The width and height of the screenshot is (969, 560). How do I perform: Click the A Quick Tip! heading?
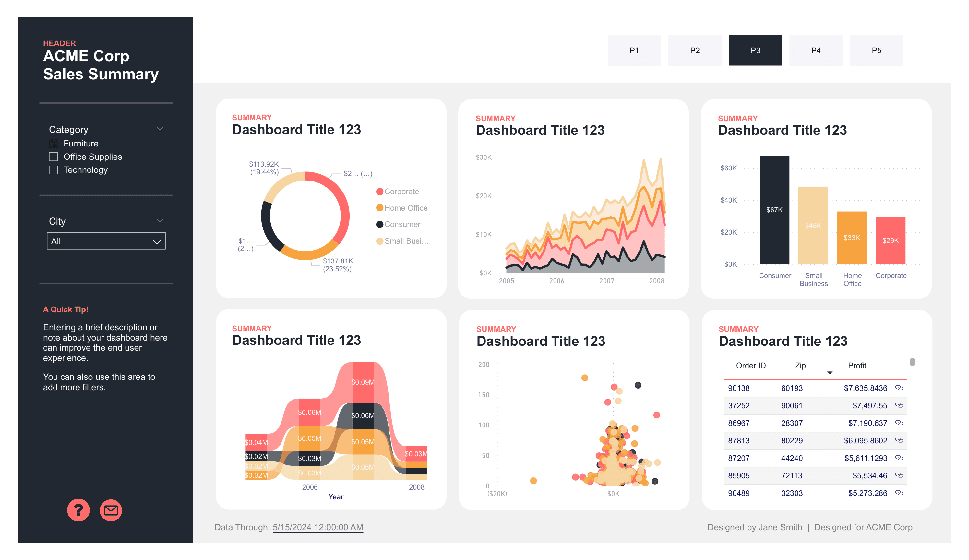(66, 309)
